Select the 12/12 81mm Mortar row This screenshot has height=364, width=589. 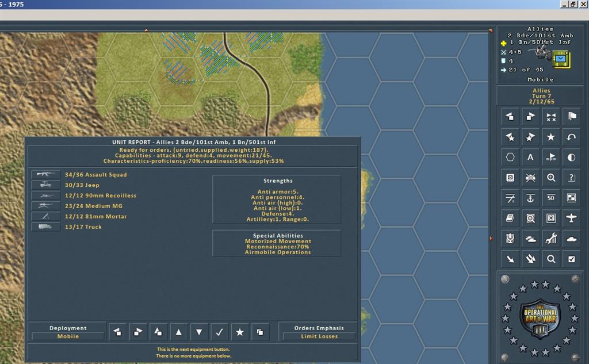pyautogui.click(x=96, y=217)
